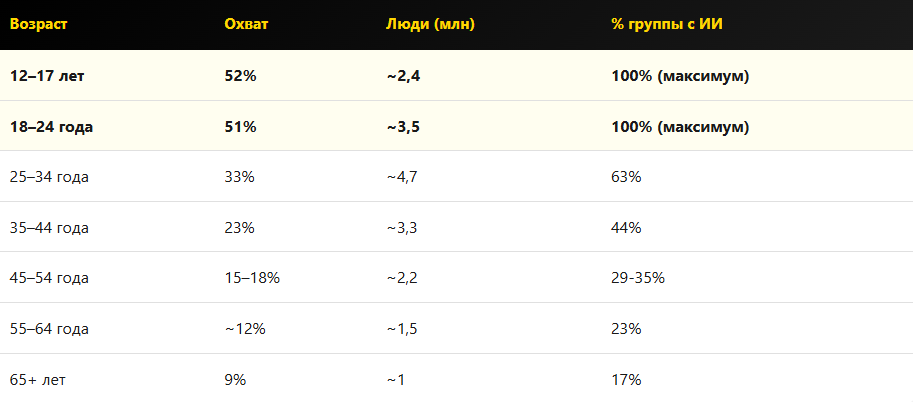The height and width of the screenshot is (402, 913).
Task: Click the 29-35% AI group cell
Action: [x=638, y=278]
